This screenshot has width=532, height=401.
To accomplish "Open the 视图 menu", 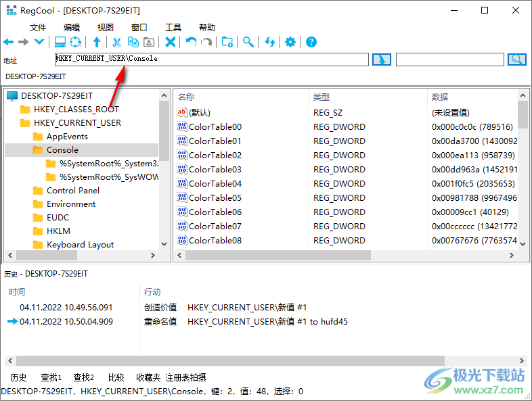I will coord(105,28).
